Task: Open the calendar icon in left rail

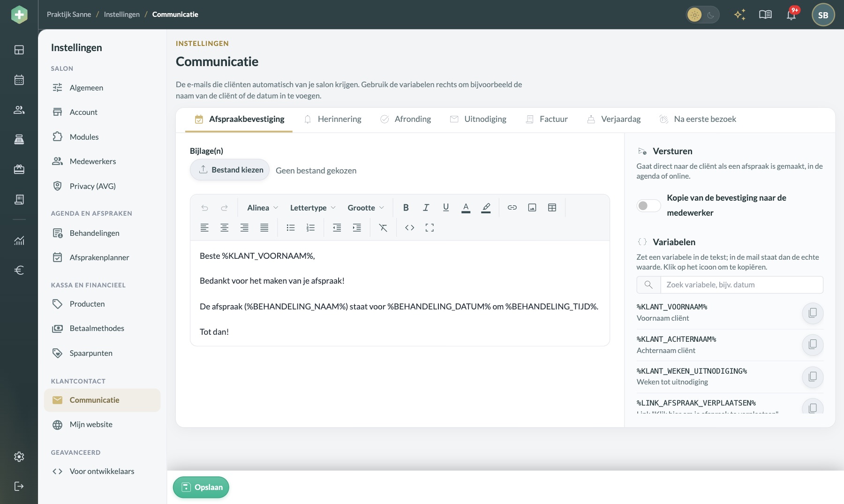Action: [x=19, y=80]
